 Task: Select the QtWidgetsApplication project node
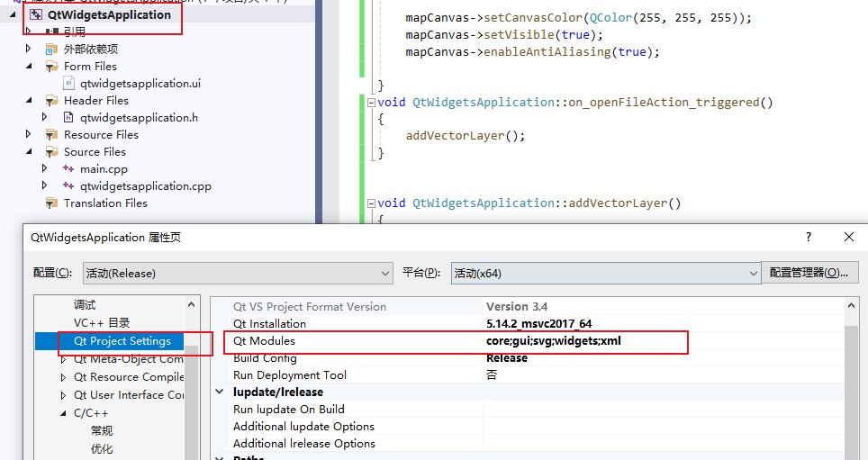[109, 15]
